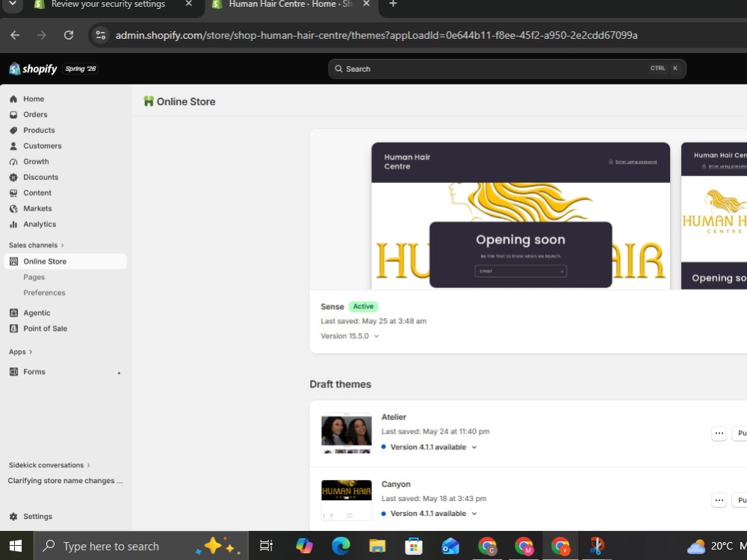Open Clarifying store name changes conversation
747x560 pixels.
pos(65,481)
